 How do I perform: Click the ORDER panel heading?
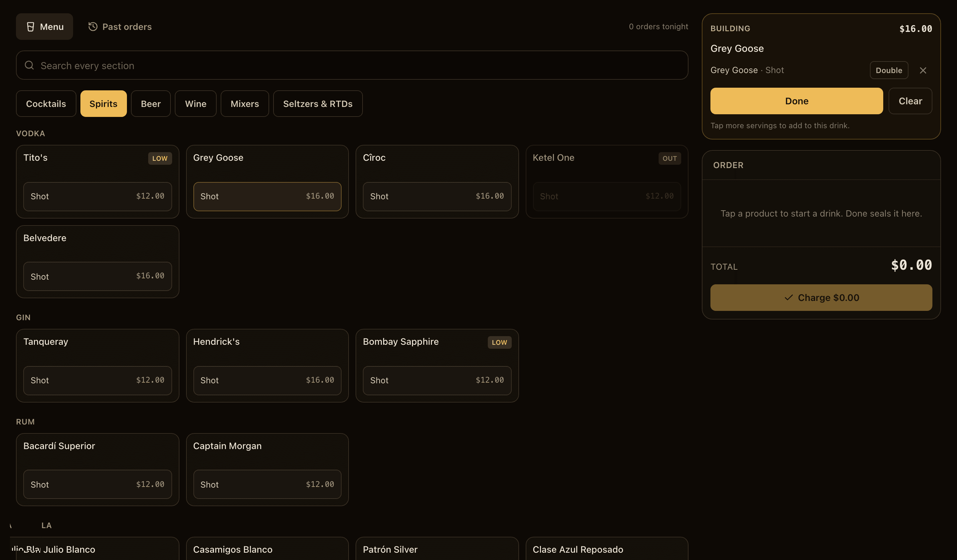(x=728, y=165)
